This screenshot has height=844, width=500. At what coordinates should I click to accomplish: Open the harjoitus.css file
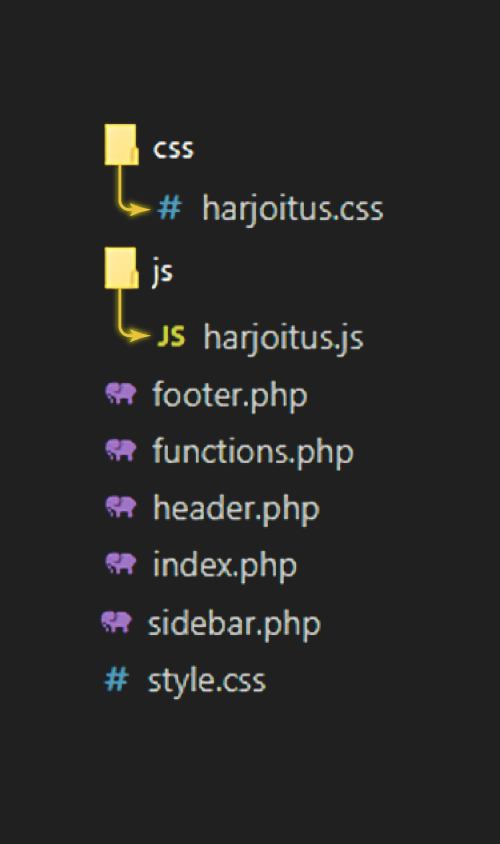coord(293,209)
